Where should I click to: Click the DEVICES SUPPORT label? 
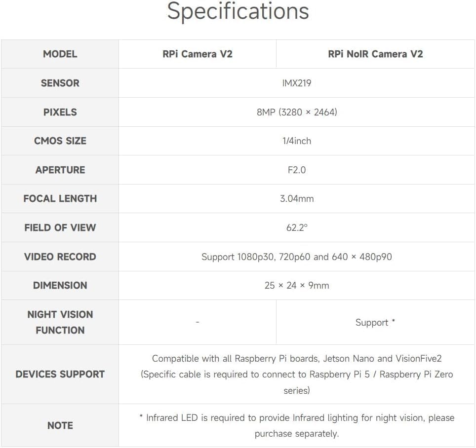pyautogui.click(x=60, y=374)
